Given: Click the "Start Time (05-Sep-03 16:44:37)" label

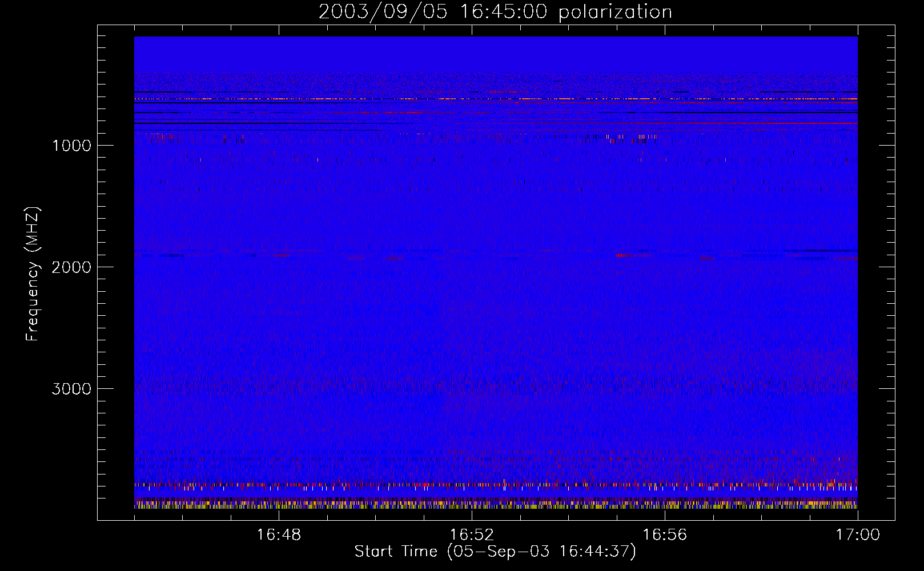Looking at the screenshot, I should coord(495,552).
